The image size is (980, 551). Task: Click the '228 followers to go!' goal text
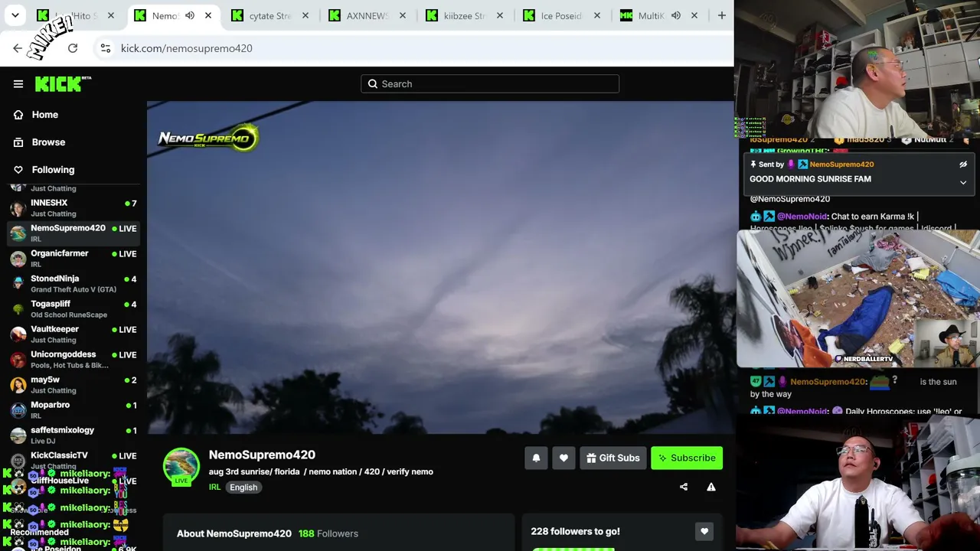click(575, 531)
